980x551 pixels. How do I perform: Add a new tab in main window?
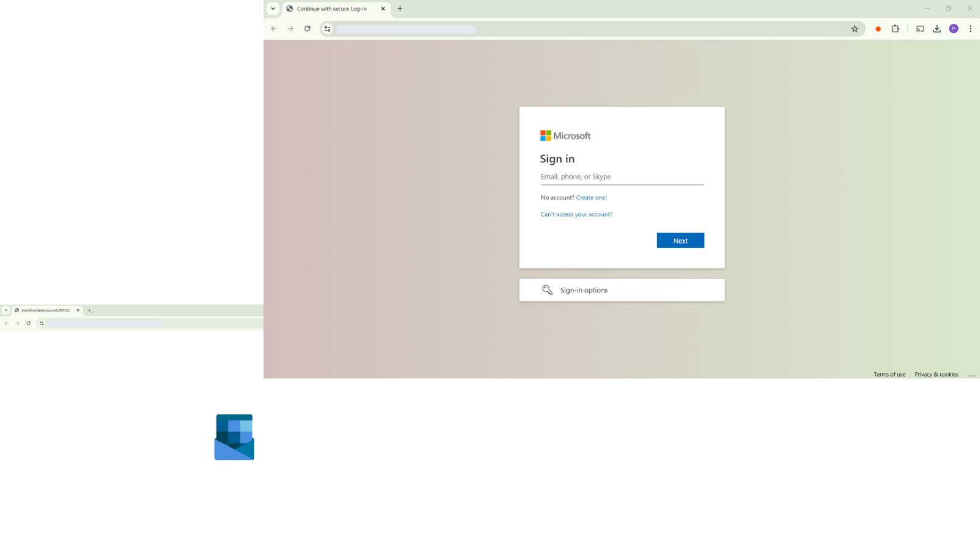tap(400, 9)
